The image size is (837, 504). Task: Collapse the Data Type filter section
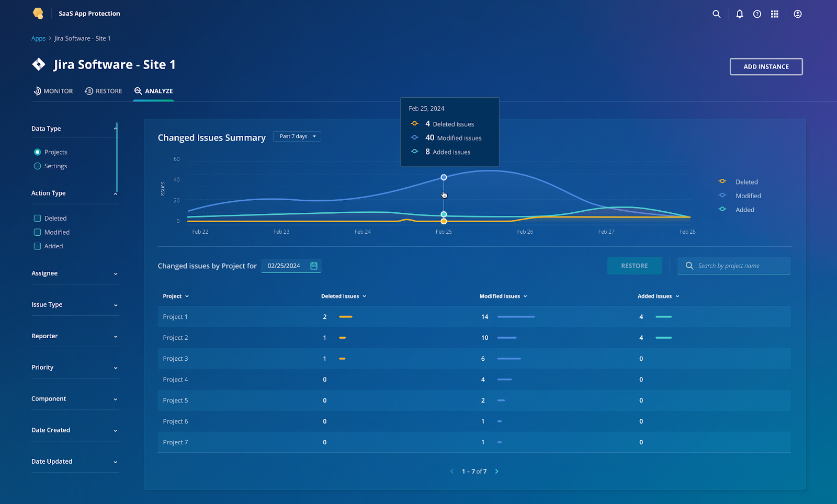coord(115,129)
